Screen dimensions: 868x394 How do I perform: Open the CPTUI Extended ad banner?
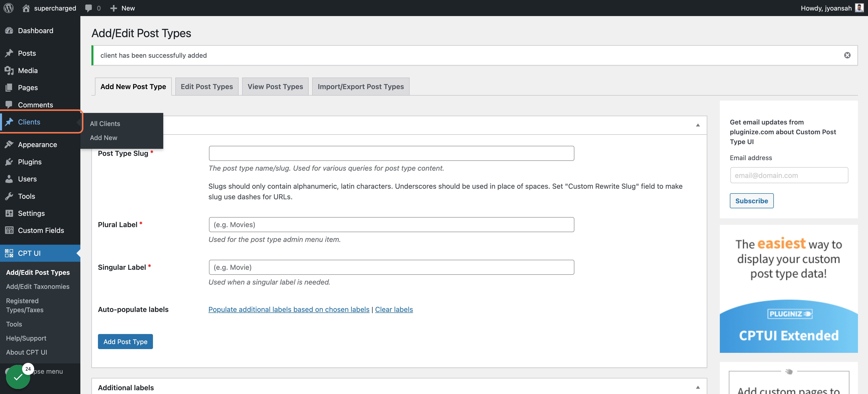[x=788, y=289]
